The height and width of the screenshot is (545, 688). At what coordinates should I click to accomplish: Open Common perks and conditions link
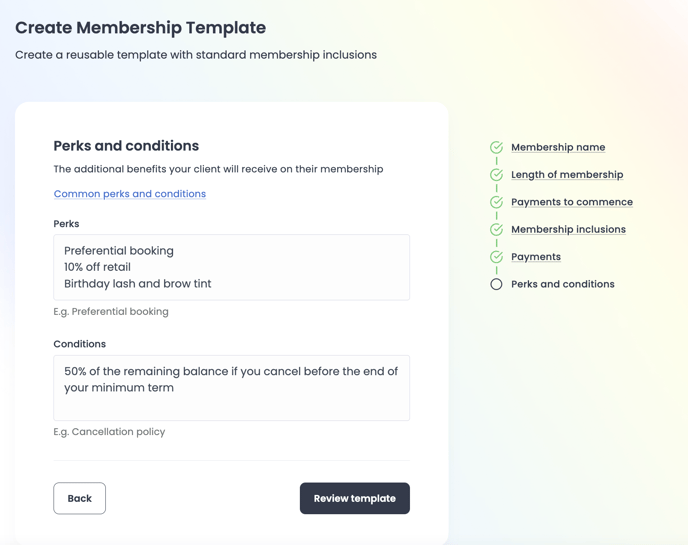click(129, 194)
